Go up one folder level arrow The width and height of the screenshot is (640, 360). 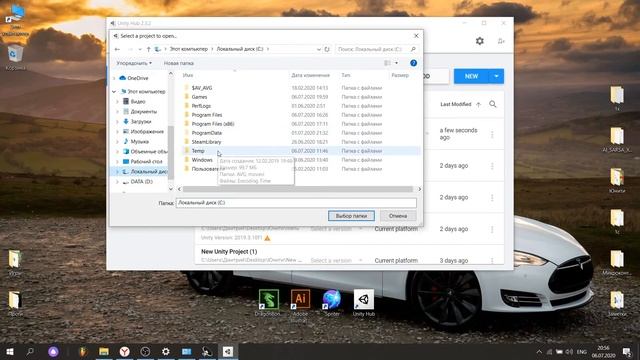[149, 49]
